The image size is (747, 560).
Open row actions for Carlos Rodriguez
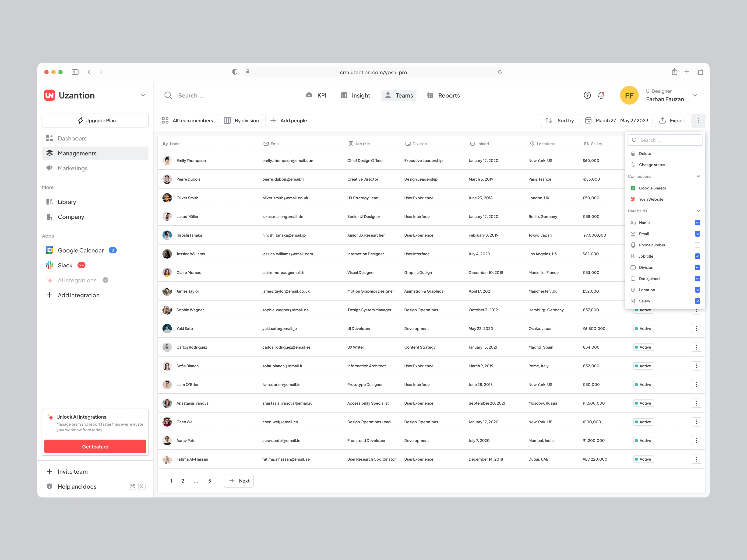pos(696,347)
